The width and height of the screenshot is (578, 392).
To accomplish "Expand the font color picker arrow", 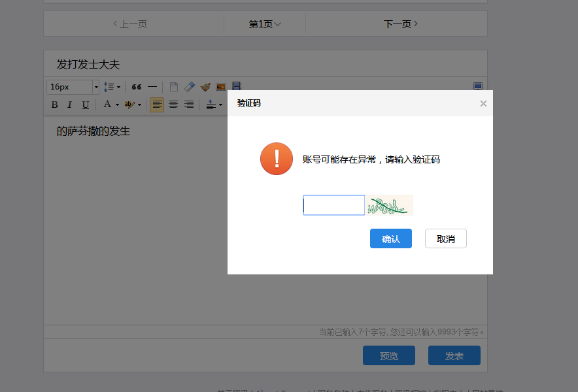I will 116,104.
